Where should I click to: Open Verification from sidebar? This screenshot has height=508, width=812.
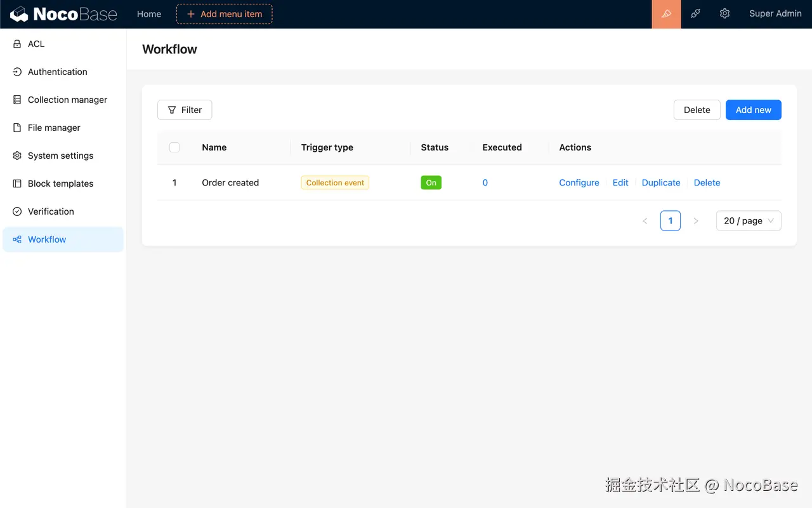[63, 211]
